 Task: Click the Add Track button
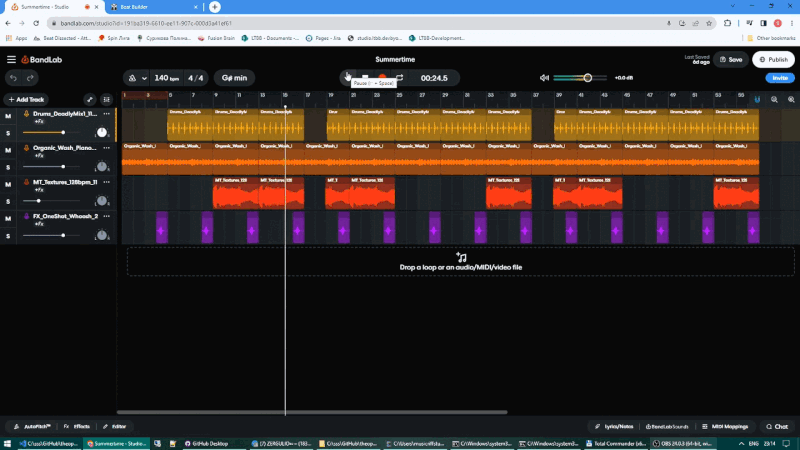click(x=27, y=99)
